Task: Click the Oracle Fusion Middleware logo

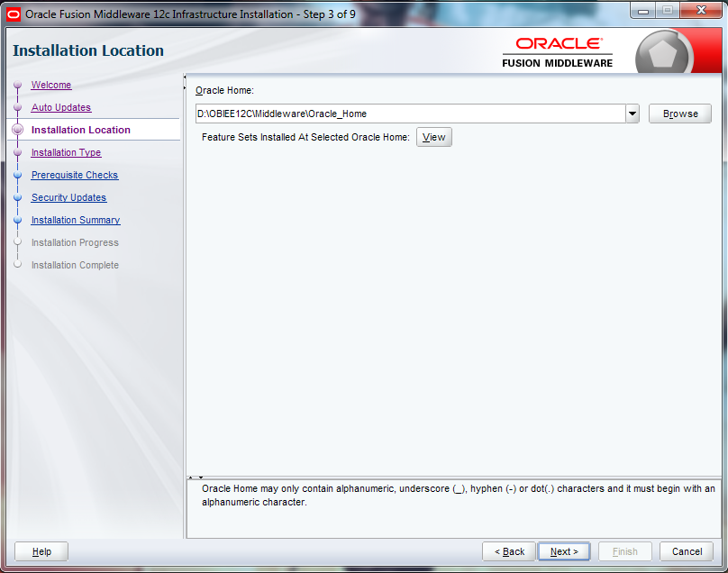Action: (557, 53)
